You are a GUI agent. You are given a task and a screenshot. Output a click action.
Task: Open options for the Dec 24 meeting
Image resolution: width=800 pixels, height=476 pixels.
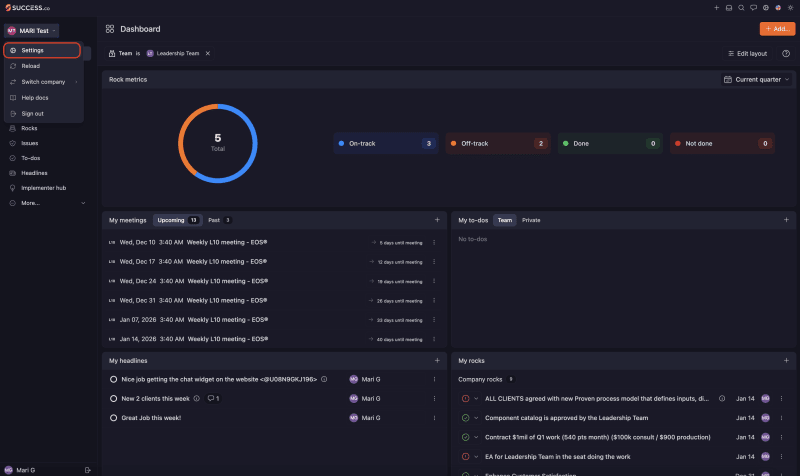click(434, 281)
